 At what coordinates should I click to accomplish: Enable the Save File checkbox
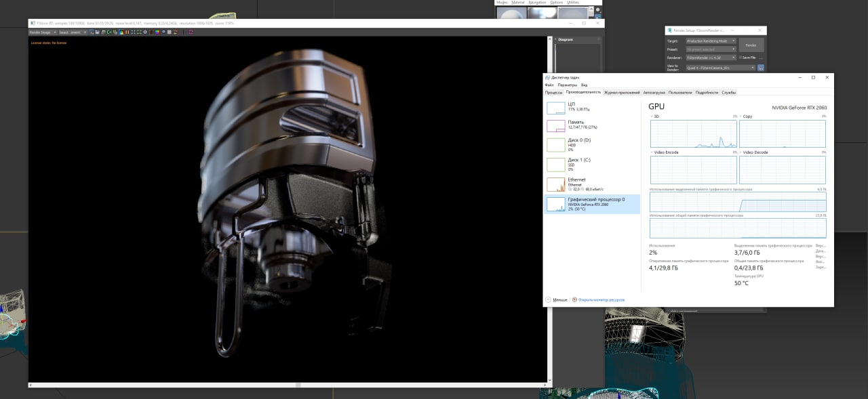tap(741, 58)
